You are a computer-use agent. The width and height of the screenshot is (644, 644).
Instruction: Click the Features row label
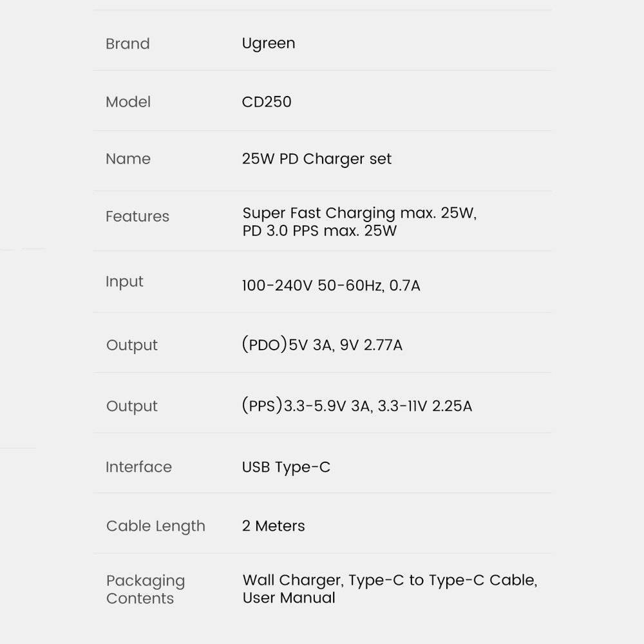[137, 216]
